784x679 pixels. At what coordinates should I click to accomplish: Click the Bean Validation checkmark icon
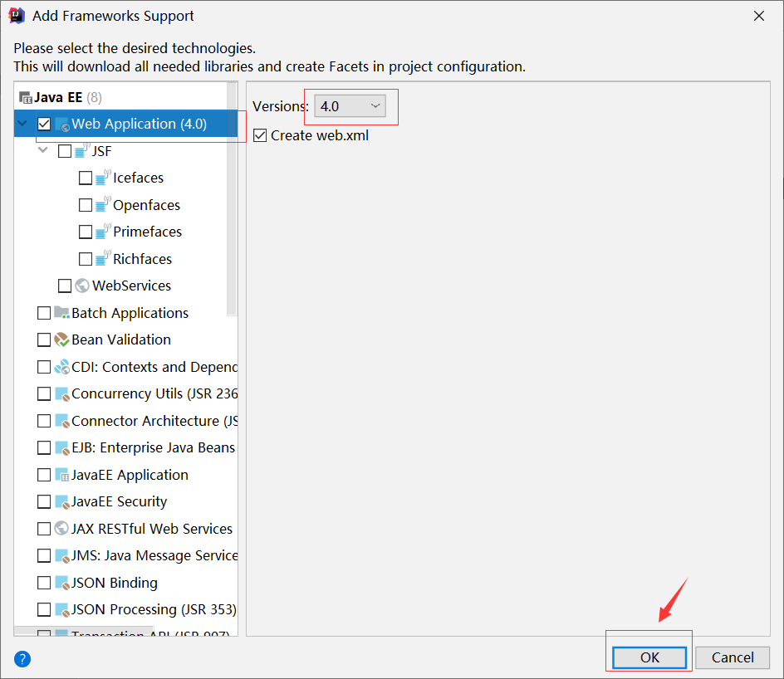point(61,339)
